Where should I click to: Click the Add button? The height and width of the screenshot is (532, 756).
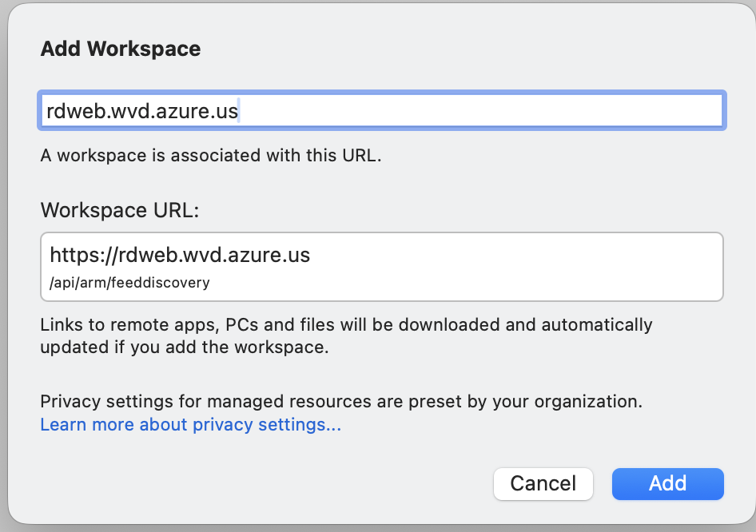[667, 483]
